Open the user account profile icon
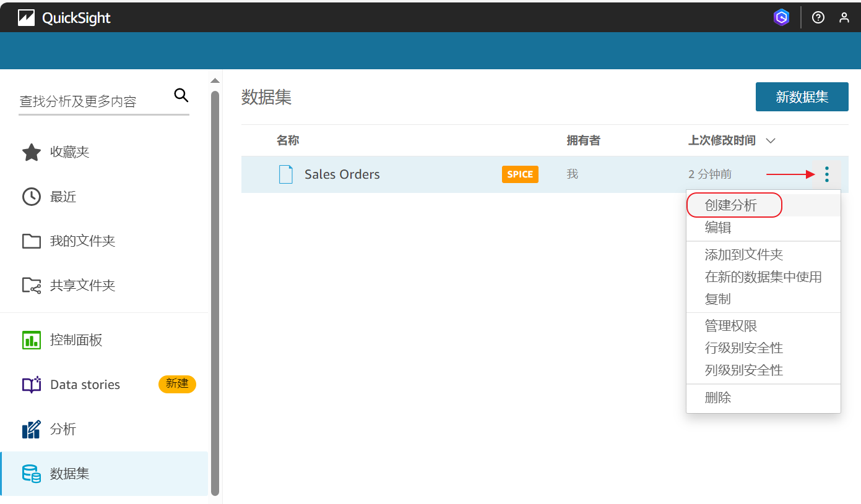Viewport: 861px width, 504px height. click(844, 17)
